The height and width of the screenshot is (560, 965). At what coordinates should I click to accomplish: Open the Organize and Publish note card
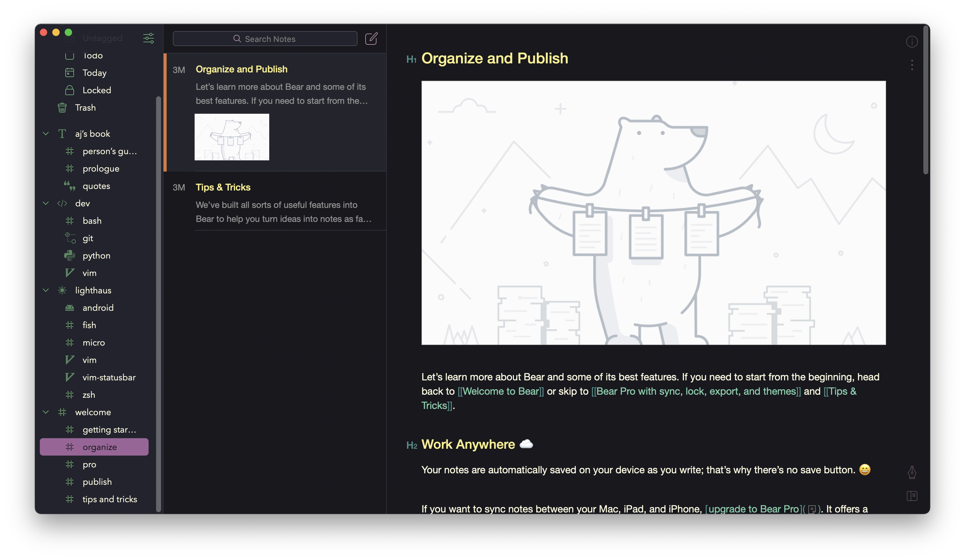[x=275, y=112]
